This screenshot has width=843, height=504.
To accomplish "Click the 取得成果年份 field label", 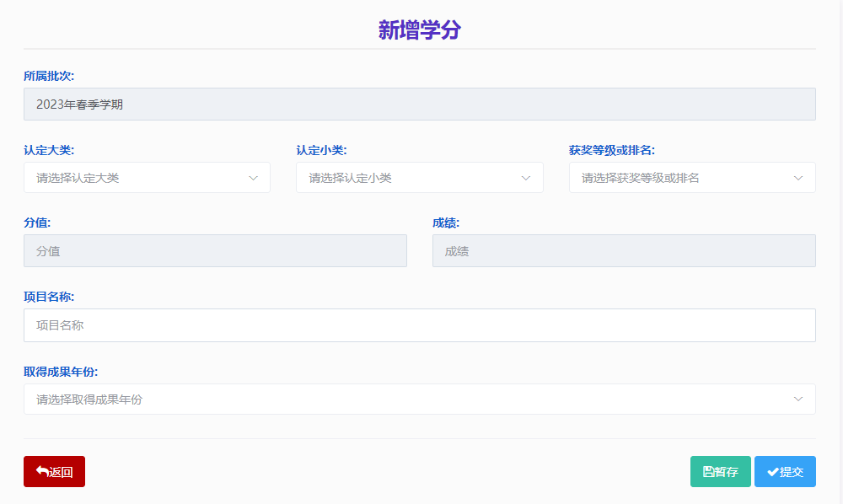I will [67, 372].
